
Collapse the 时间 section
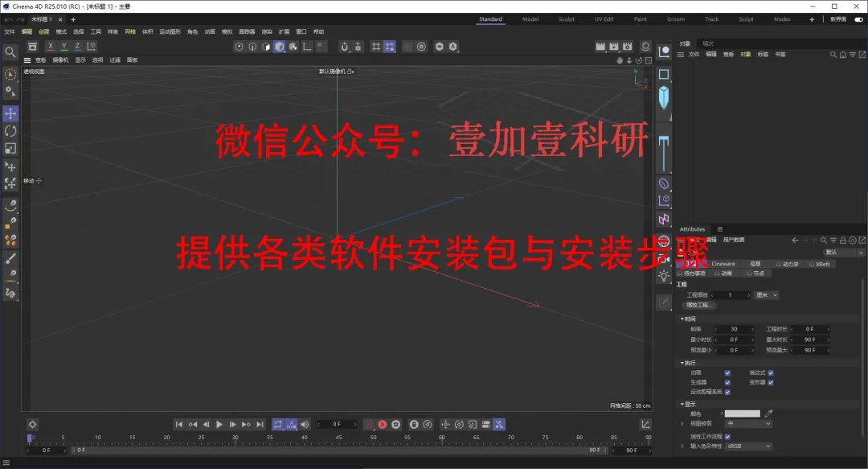(682, 319)
